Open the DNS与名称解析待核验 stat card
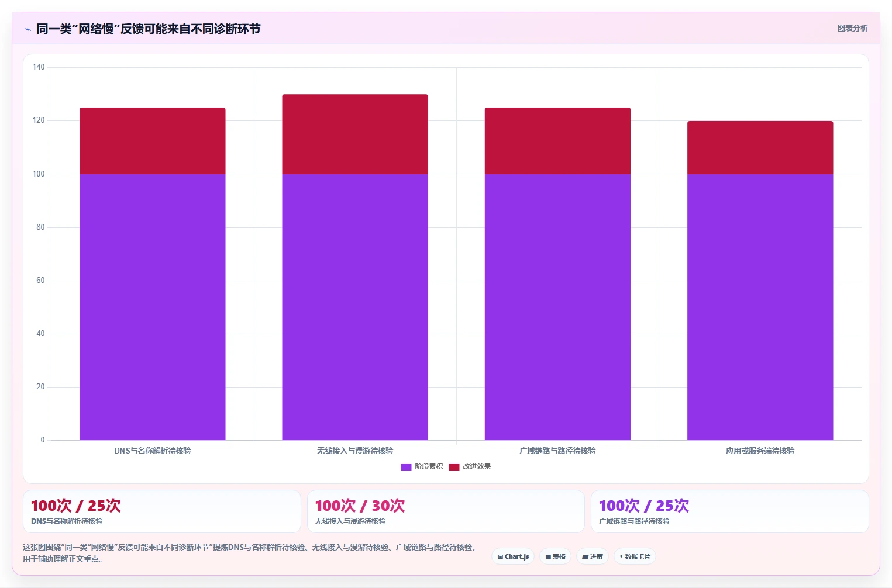Screen dimensions: 892x588 (x=162, y=511)
